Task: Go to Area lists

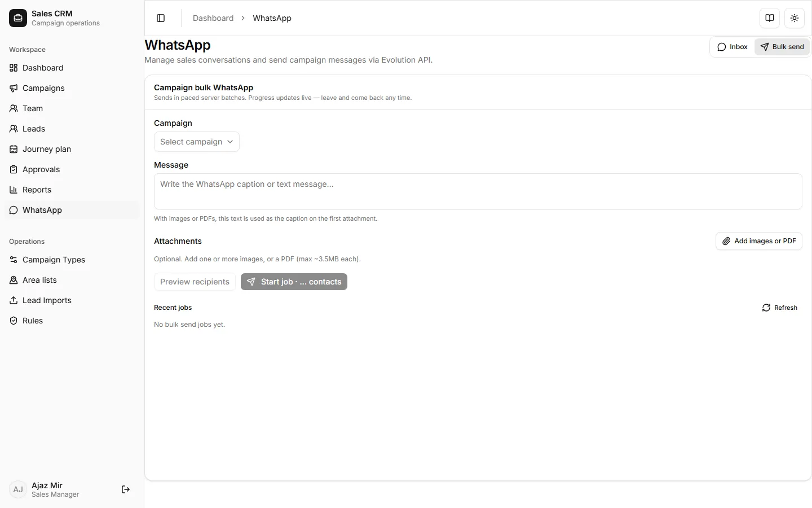Action: point(71,280)
